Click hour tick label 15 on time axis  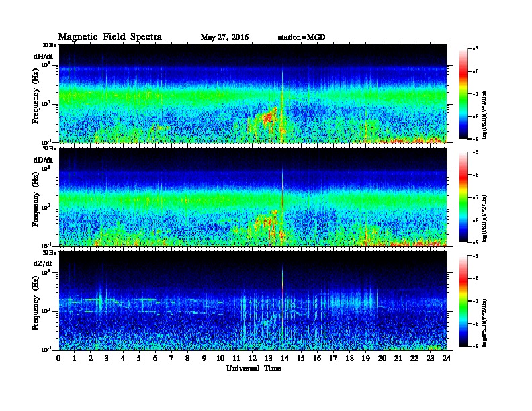tap(301, 358)
